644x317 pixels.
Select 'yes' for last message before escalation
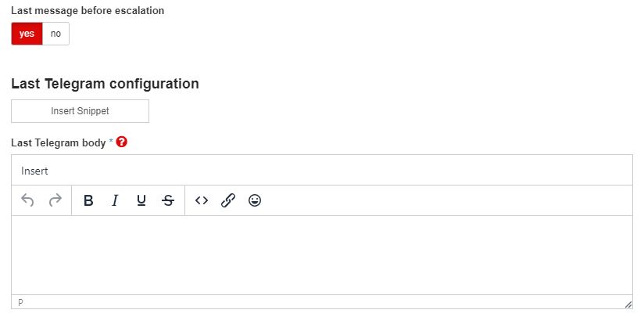[x=27, y=34]
